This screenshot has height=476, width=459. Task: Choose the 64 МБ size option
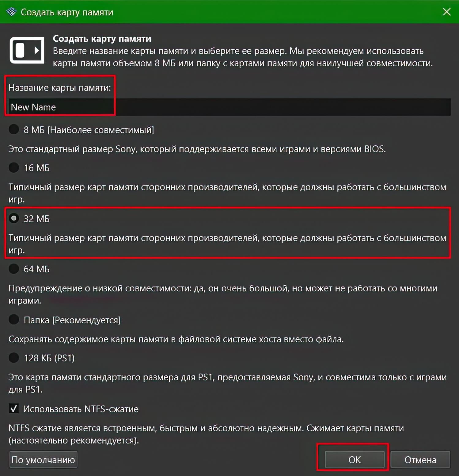pyautogui.click(x=13, y=269)
